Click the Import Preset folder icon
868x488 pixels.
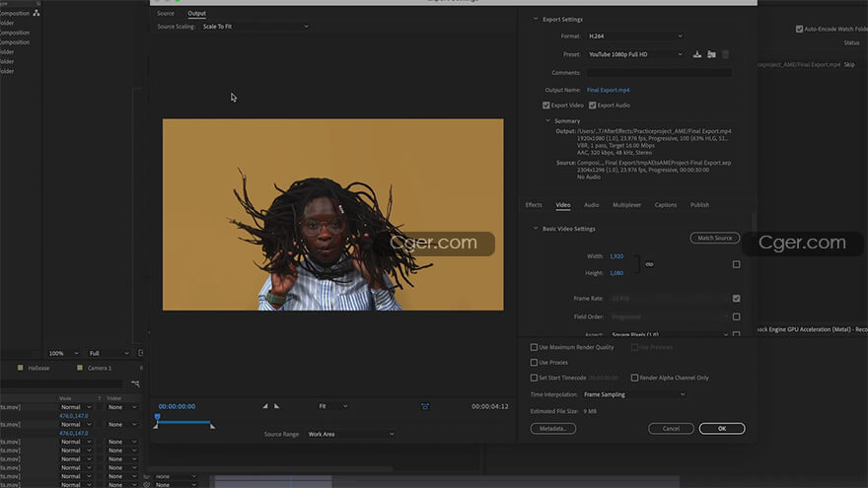(x=711, y=54)
